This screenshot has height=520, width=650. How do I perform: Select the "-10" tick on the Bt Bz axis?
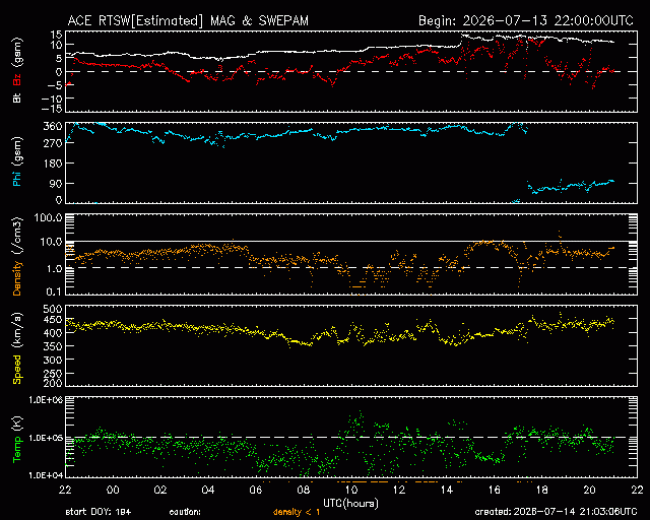[x=52, y=99]
